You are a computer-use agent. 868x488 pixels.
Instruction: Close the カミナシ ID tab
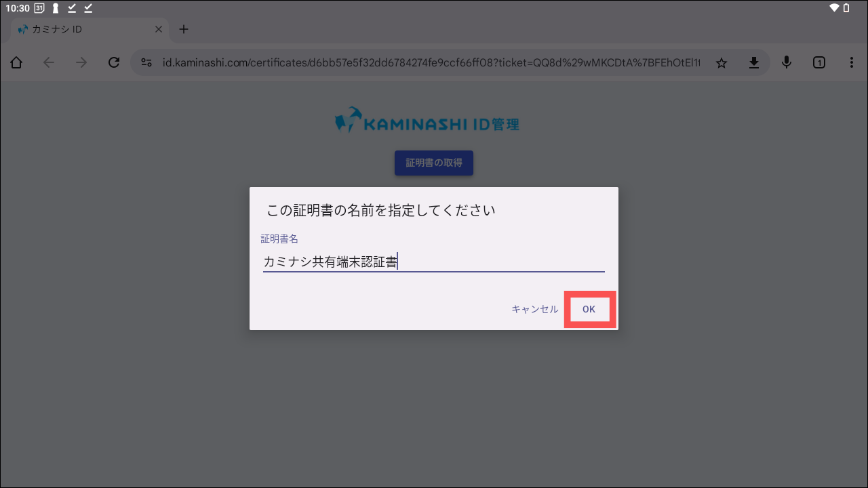(159, 30)
